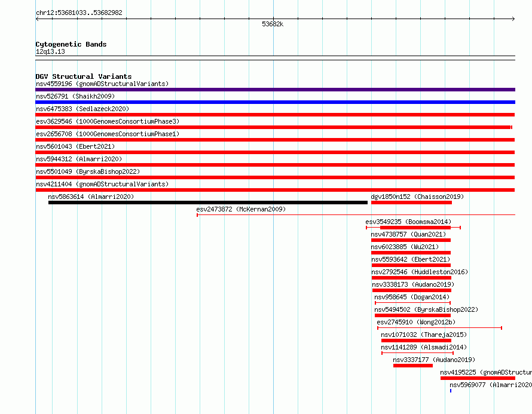Open nsv6023885 (Wu2021) variant label
The width and height of the screenshot is (532, 414).
(x=405, y=247)
